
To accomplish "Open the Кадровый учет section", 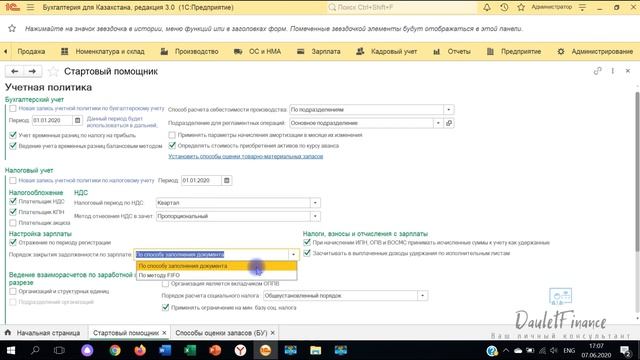I will [x=387, y=51].
